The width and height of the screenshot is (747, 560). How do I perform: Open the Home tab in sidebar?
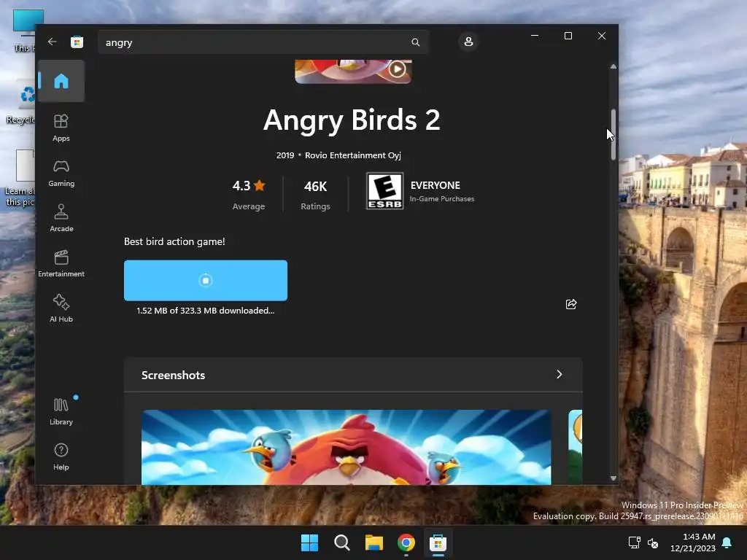point(61,81)
